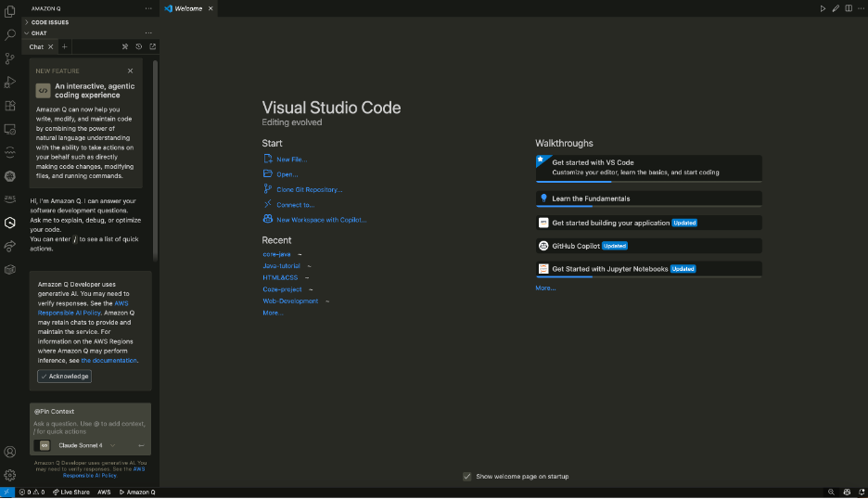868x499 pixels.
Task: Open notifications bell in status bar
Action: coord(862,492)
